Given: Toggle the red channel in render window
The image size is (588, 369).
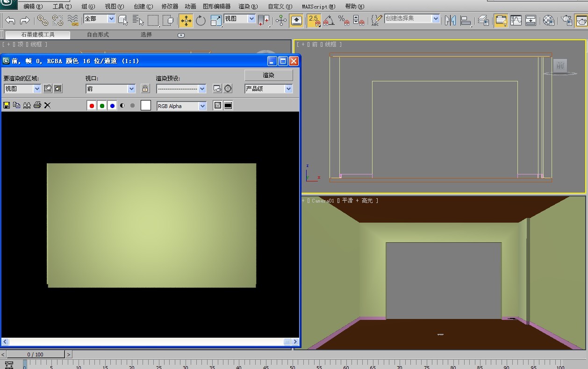Looking at the screenshot, I should pos(92,106).
